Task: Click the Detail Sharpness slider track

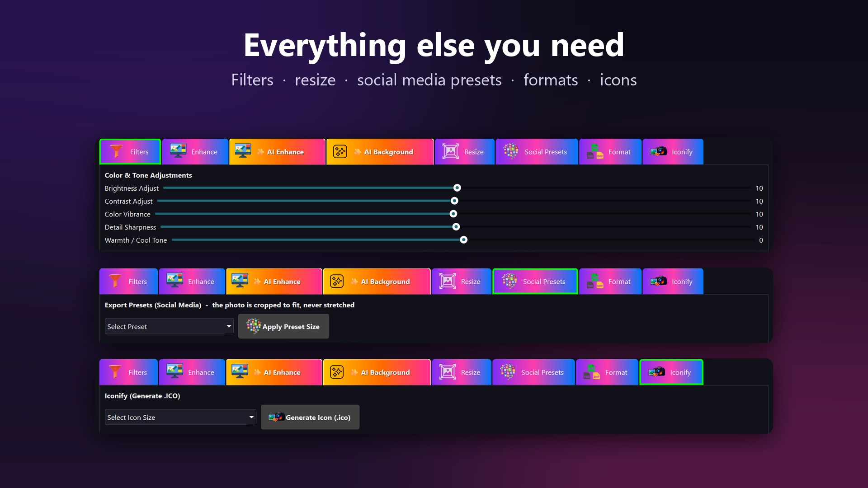Action: (x=456, y=227)
